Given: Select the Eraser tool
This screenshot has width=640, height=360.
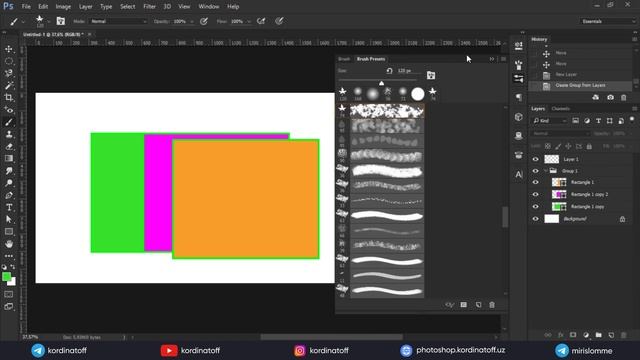Looking at the screenshot, I should (x=9, y=147).
